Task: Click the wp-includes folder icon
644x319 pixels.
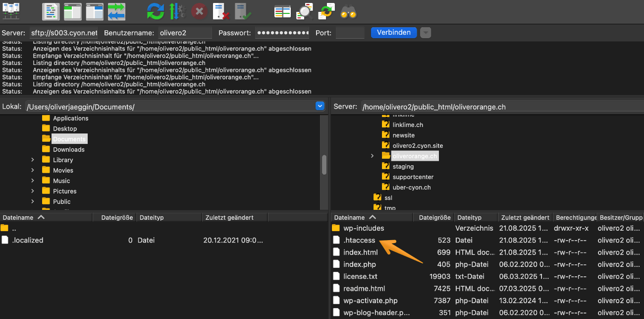Action: click(336, 228)
